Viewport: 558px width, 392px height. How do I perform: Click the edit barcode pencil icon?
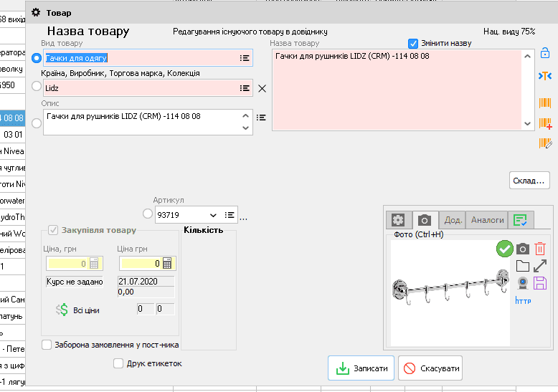pyautogui.click(x=545, y=143)
